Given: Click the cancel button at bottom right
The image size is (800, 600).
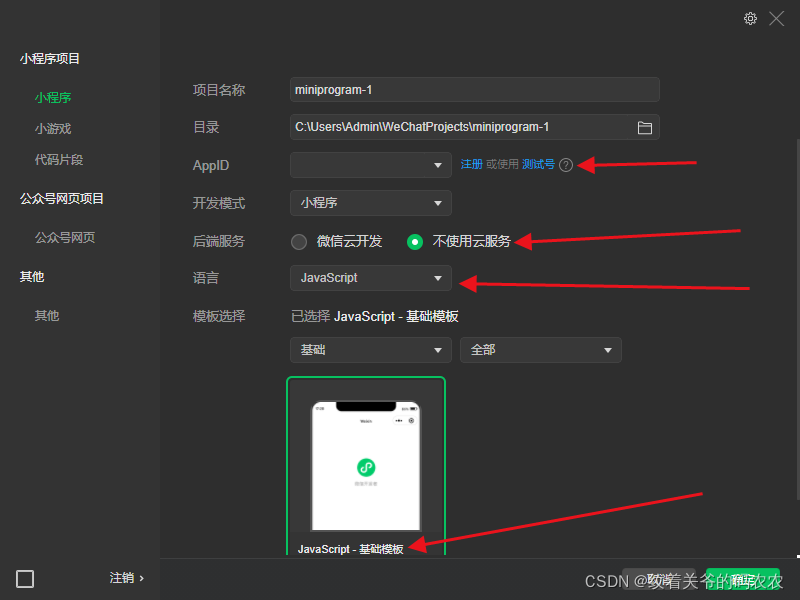Looking at the screenshot, I should click(x=659, y=580).
